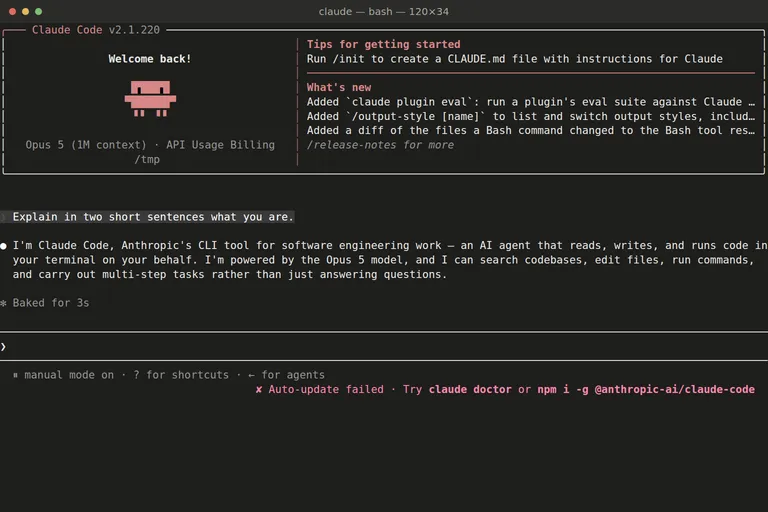Click the Claude Code pixel mascot icon
The image size is (768, 512).
point(150,98)
